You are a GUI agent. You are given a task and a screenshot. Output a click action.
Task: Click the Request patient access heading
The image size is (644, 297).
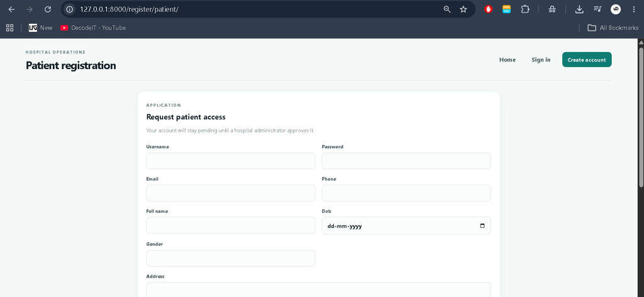pos(186,117)
